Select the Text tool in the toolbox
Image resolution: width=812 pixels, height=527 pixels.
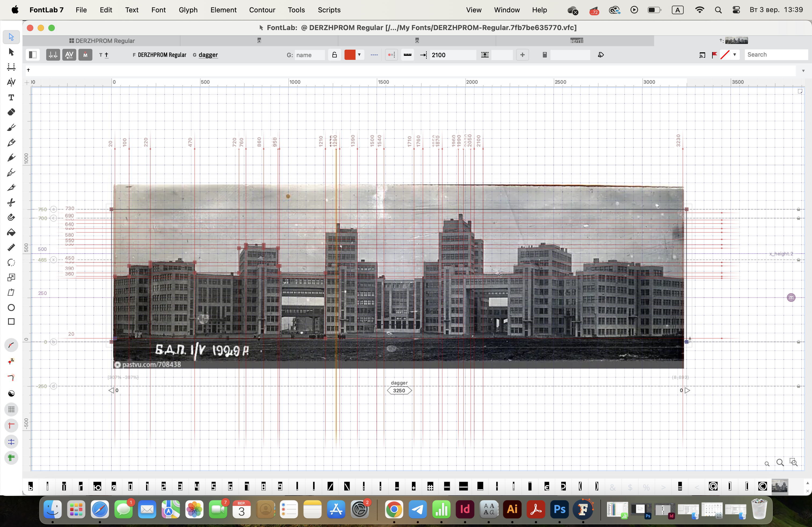[x=11, y=97]
